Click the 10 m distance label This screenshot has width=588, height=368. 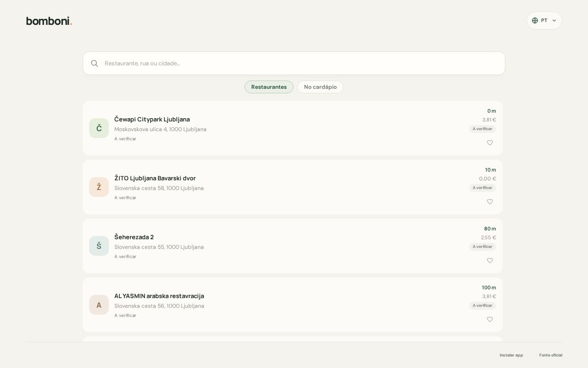pos(491,170)
